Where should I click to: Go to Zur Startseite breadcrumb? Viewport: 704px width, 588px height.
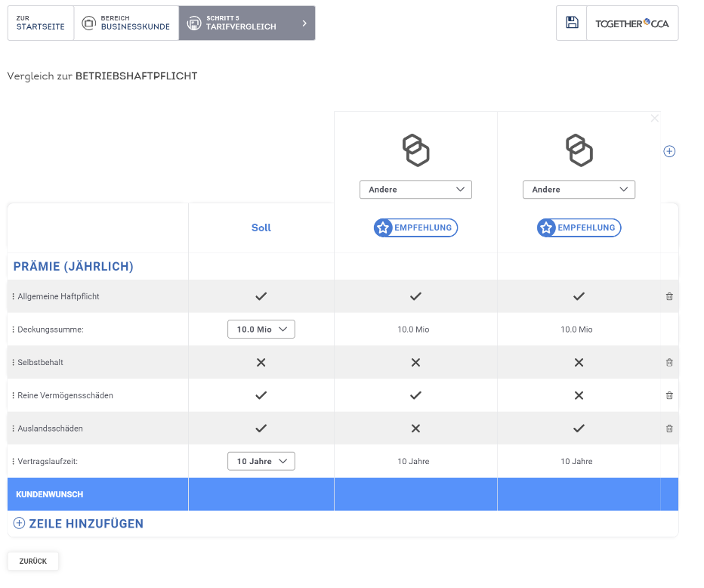pyautogui.click(x=41, y=23)
